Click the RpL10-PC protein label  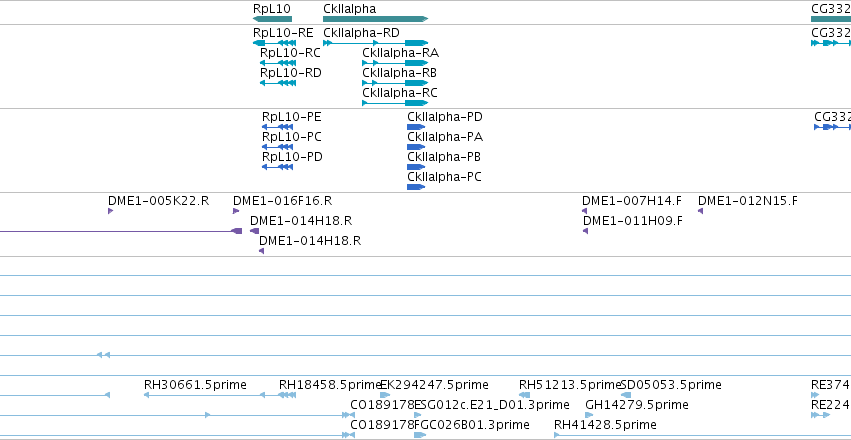click(291, 137)
